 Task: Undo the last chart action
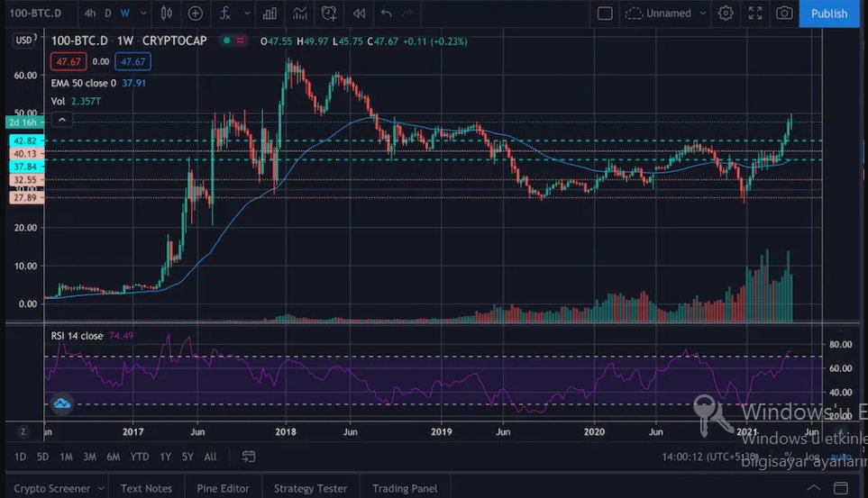click(386, 14)
